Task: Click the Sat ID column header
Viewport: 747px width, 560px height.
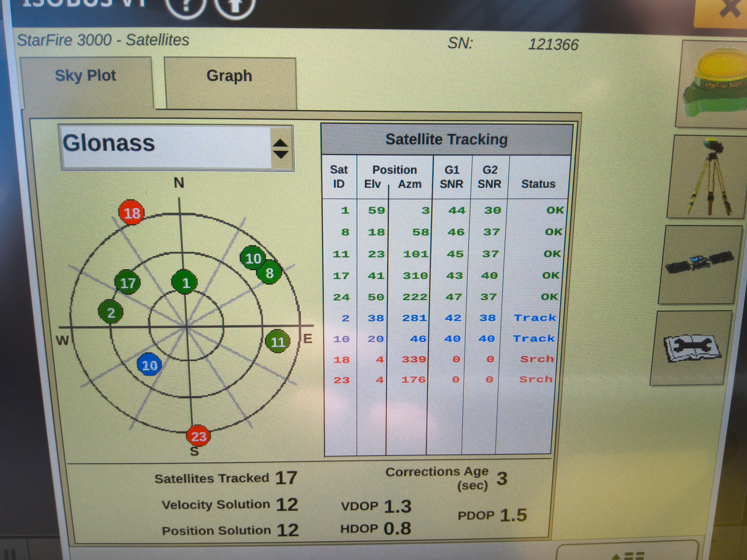Action: pos(339,177)
